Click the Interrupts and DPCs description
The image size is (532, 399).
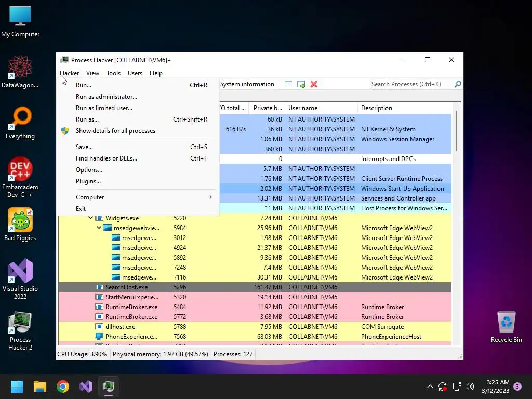pyautogui.click(x=388, y=159)
